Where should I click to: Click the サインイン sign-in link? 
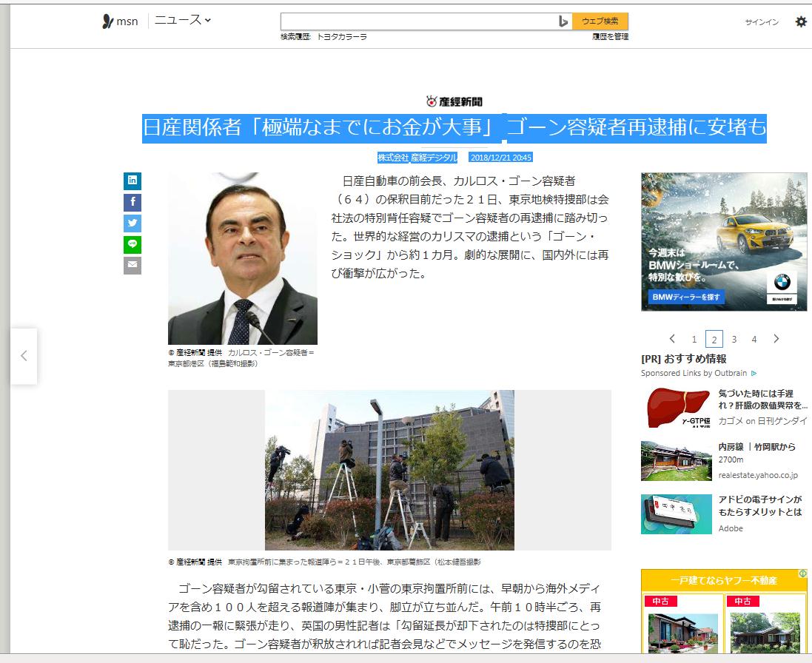762,21
